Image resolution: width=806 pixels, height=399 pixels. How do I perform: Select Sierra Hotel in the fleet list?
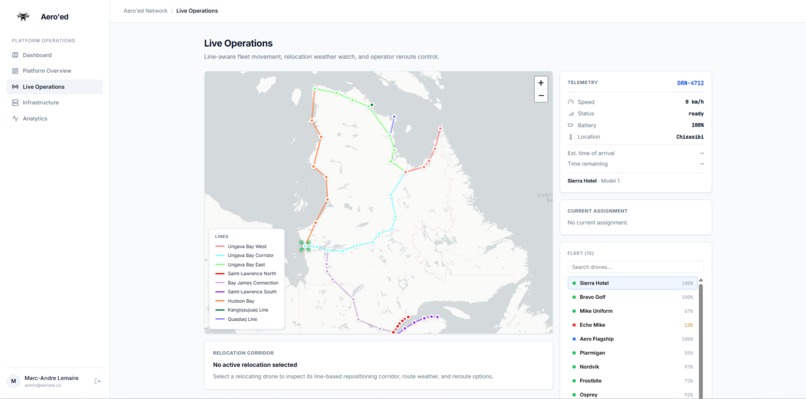click(x=632, y=283)
